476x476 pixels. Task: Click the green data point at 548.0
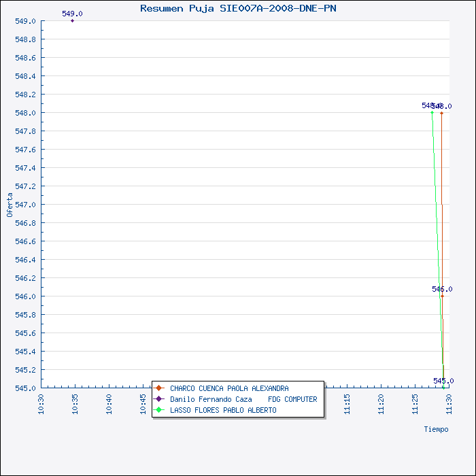coord(432,113)
